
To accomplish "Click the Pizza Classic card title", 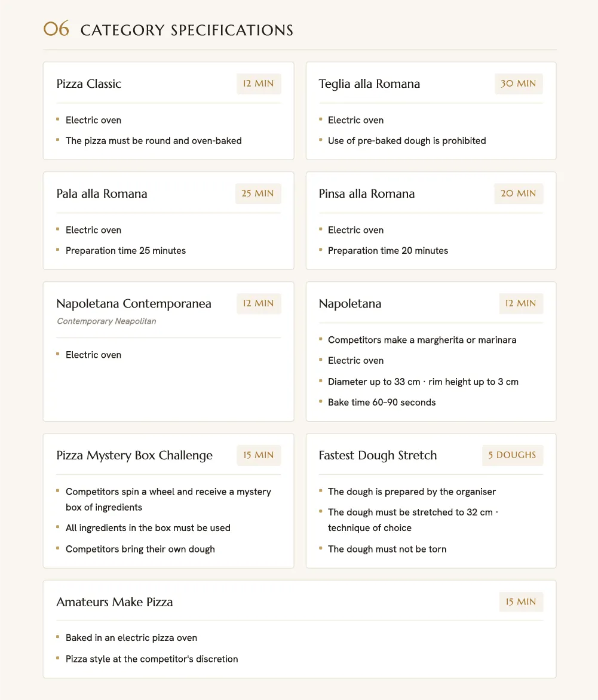I will click(x=89, y=84).
